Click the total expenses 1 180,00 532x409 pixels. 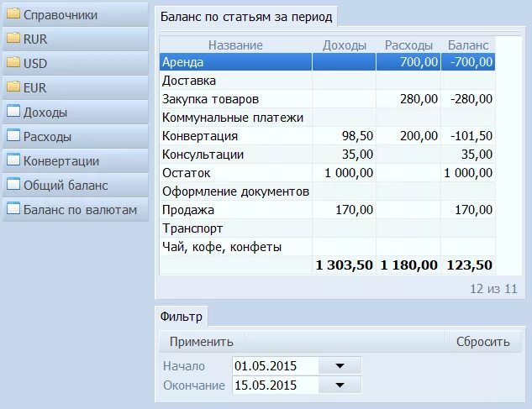408,265
